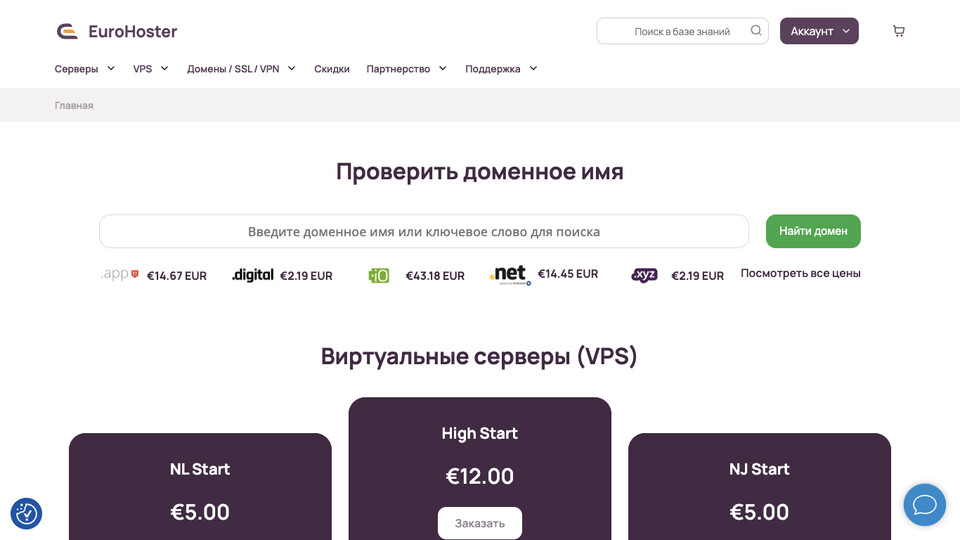Open the live chat bubble
This screenshot has height=540, width=960.
(924, 504)
